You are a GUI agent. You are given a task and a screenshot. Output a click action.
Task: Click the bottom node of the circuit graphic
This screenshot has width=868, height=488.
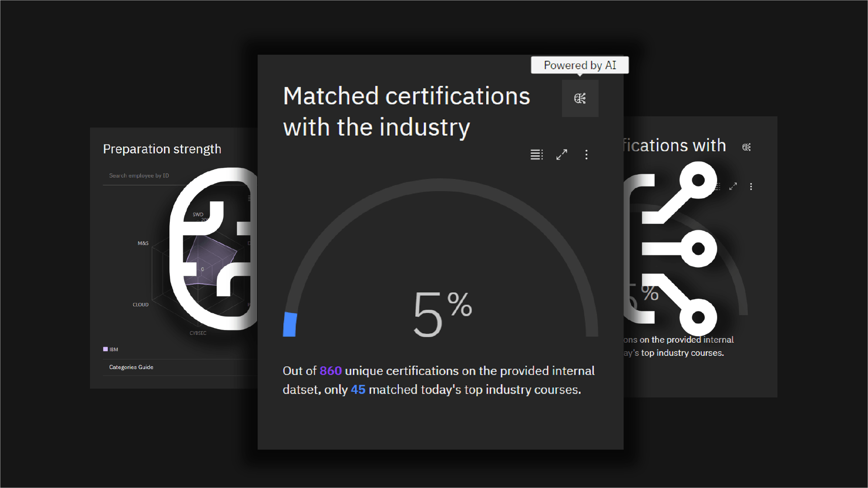click(698, 317)
